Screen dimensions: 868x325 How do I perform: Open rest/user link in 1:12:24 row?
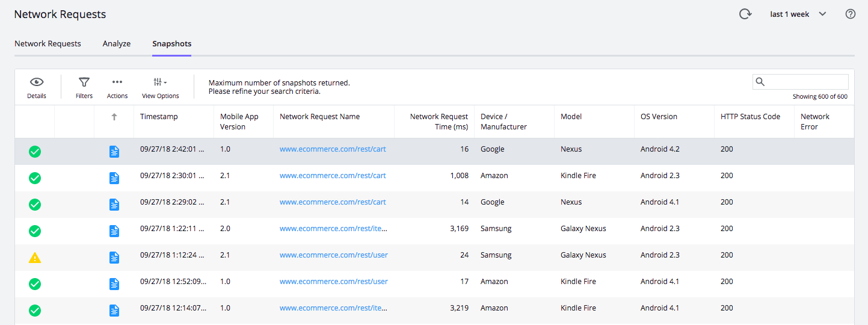[334, 255]
